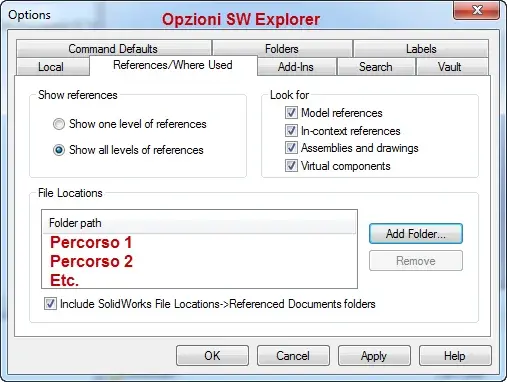Open the Add-Ins tab
Image resolution: width=507 pixels, height=382 pixels.
pyautogui.click(x=296, y=67)
